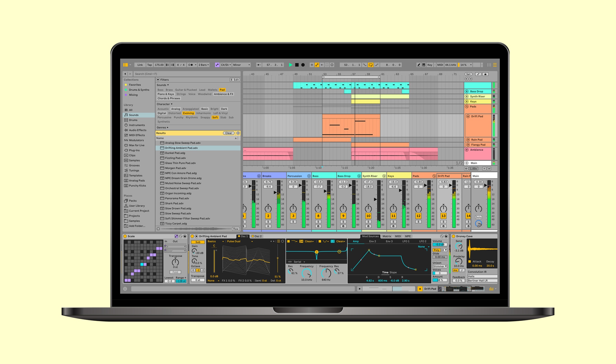Click the envelope Amount slider at 38%
The image size is (616, 364).
pyautogui.click(x=439, y=279)
